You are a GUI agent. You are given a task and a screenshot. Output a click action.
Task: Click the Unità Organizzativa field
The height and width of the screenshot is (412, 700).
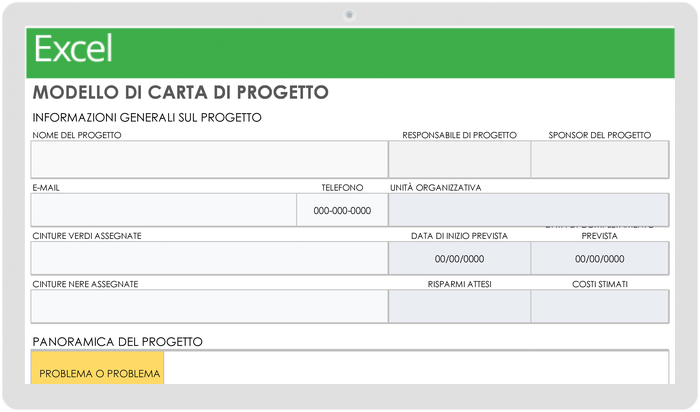coord(528,210)
